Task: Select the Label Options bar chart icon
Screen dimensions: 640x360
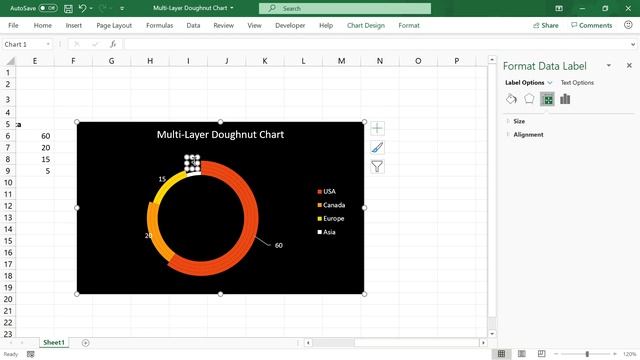Action: click(x=565, y=99)
